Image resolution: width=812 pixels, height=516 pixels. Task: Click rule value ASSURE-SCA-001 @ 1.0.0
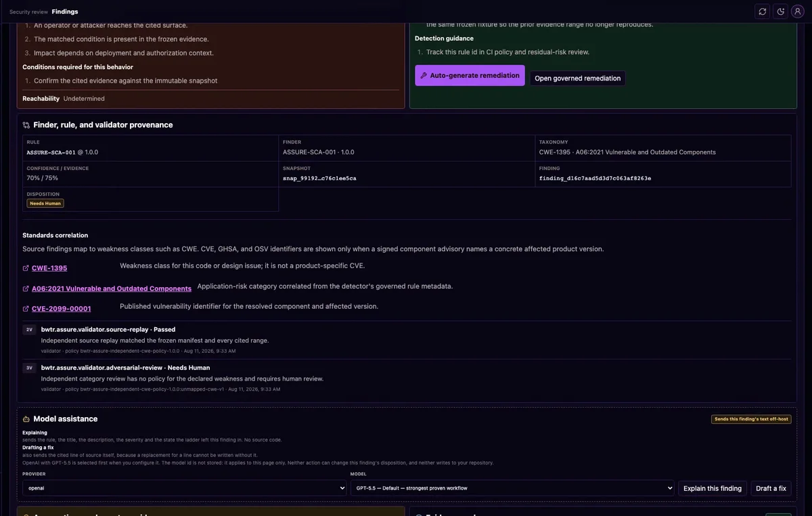[x=62, y=152]
